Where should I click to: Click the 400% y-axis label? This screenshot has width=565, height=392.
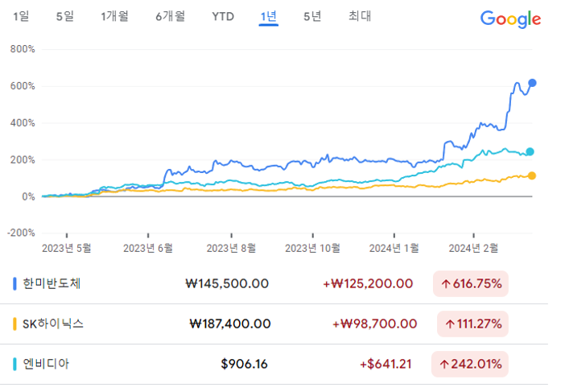click(23, 123)
